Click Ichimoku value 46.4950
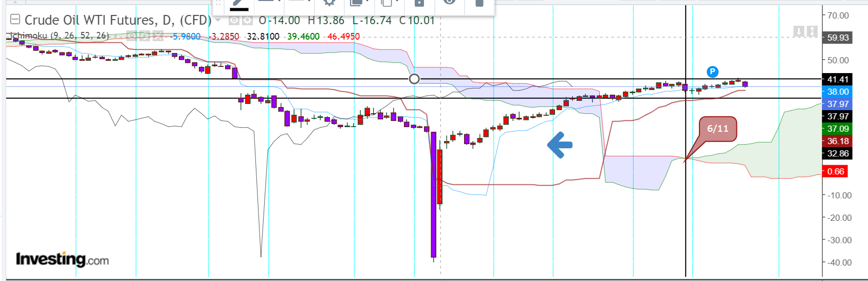 [343, 37]
